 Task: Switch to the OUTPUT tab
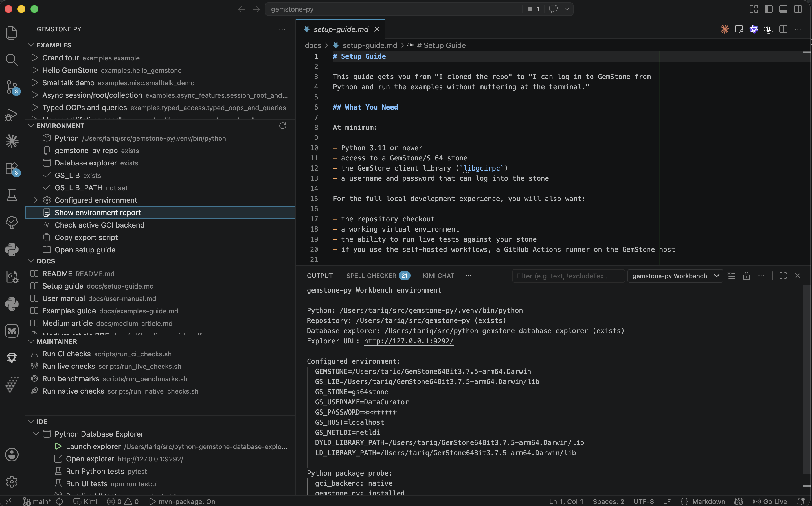click(x=320, y=276)
